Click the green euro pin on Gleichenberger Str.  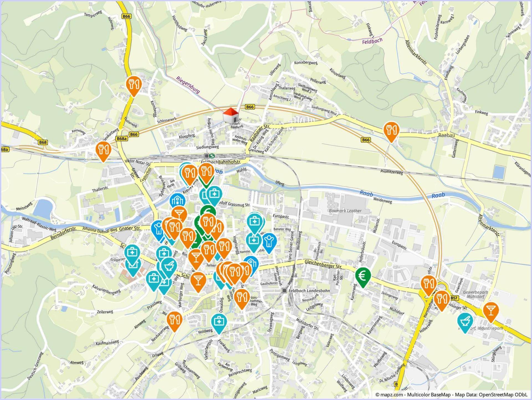tap(363, 276)
